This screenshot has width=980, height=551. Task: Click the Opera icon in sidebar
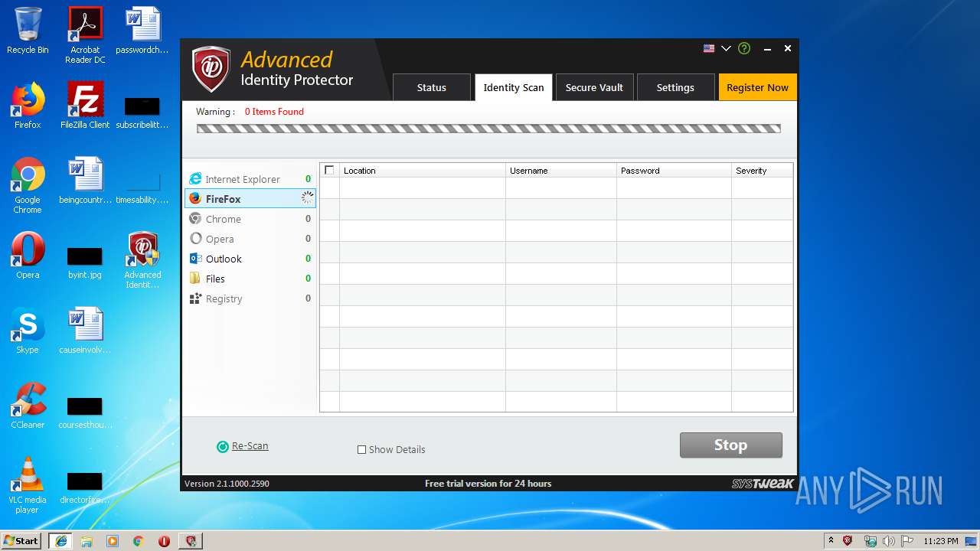[x=195, y=239]
